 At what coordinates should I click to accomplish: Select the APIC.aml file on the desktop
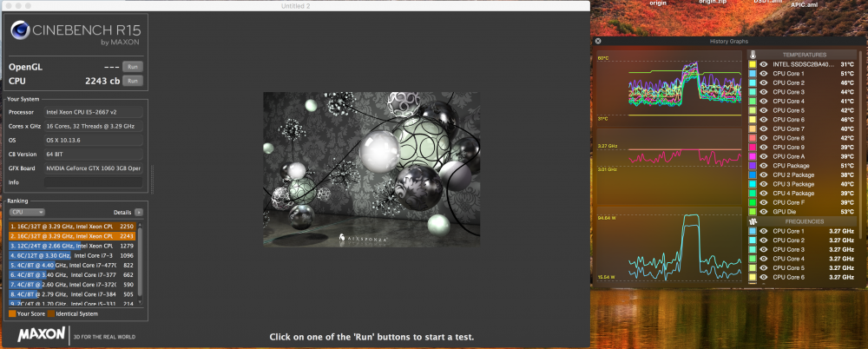click(804, 3)
